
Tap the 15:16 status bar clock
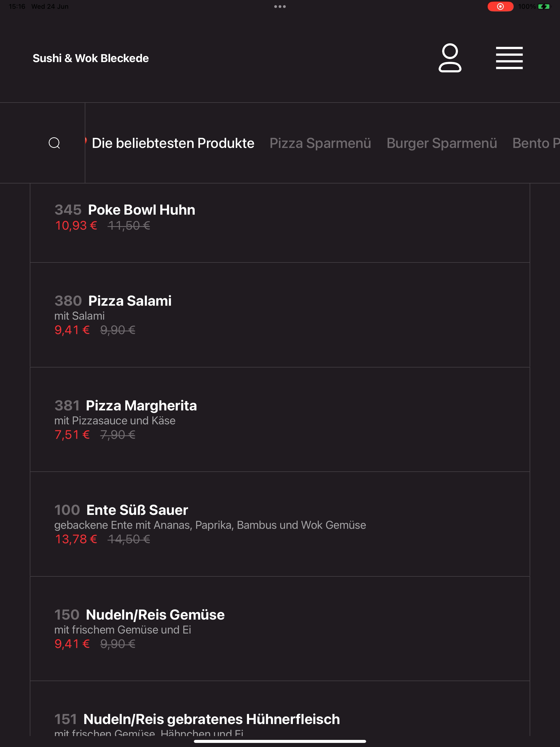[17, 6]
